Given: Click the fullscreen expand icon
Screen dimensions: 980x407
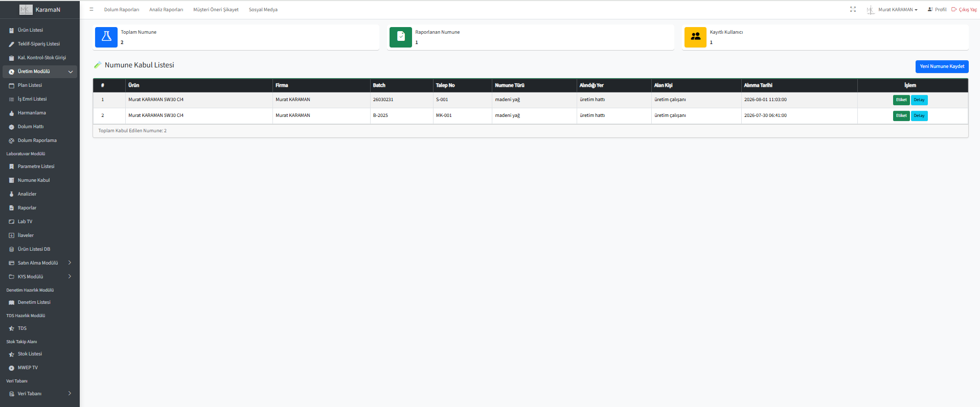Looking at the screenshot, I should coord(853,9).
